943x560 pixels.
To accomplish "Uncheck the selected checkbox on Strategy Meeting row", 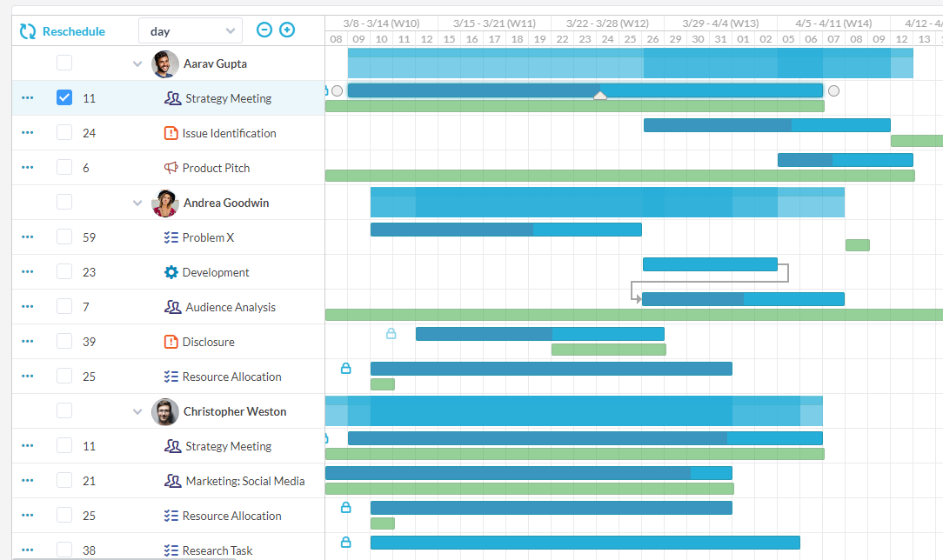I will click(64, 97).
